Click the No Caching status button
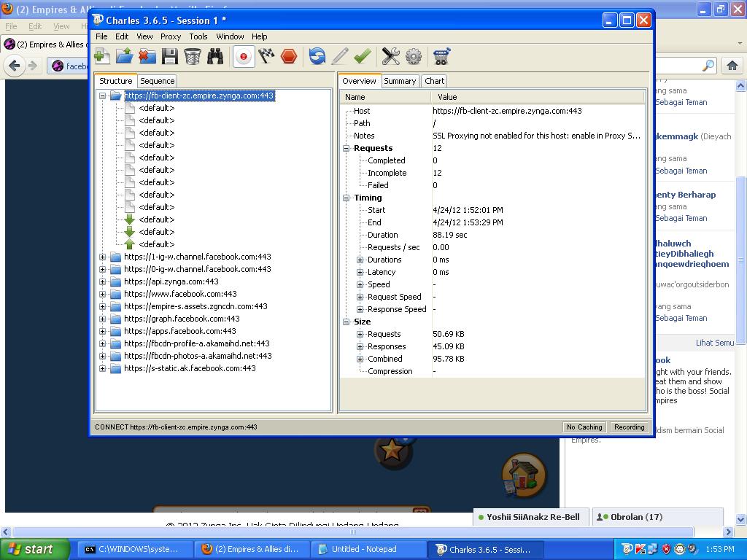This screenshot has height=560, width=747. [584, 427]
